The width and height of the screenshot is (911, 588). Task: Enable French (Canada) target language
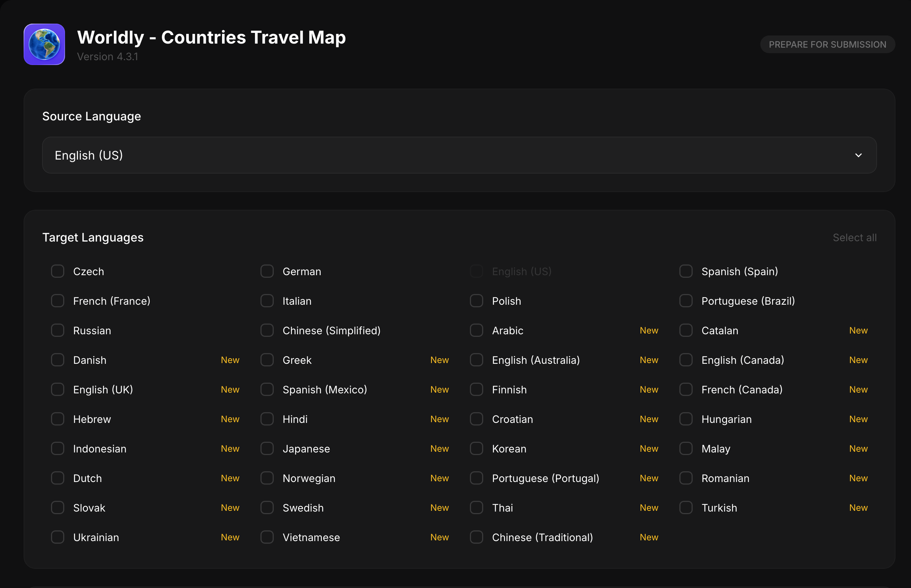click(686, 389)
